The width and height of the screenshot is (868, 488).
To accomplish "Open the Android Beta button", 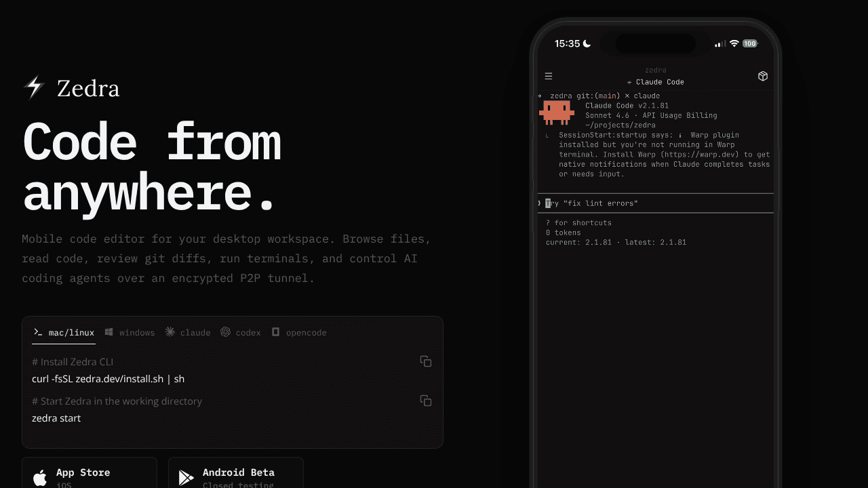I will (236, 472).
